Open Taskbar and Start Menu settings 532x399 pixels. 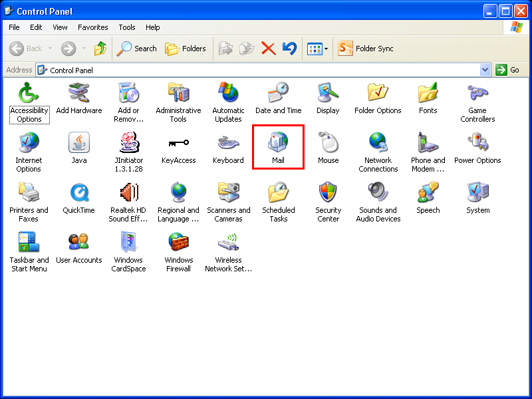pos(29,253)
